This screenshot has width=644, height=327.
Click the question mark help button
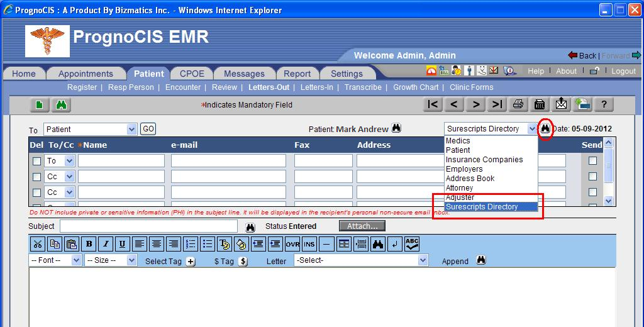pyautogui.click(x=604, y=104)
